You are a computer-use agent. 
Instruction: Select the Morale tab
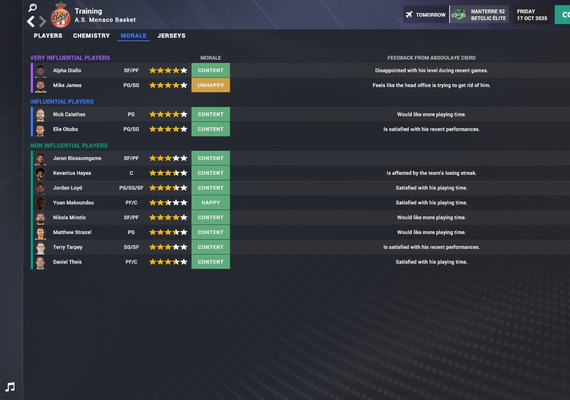tap(133, 36)
